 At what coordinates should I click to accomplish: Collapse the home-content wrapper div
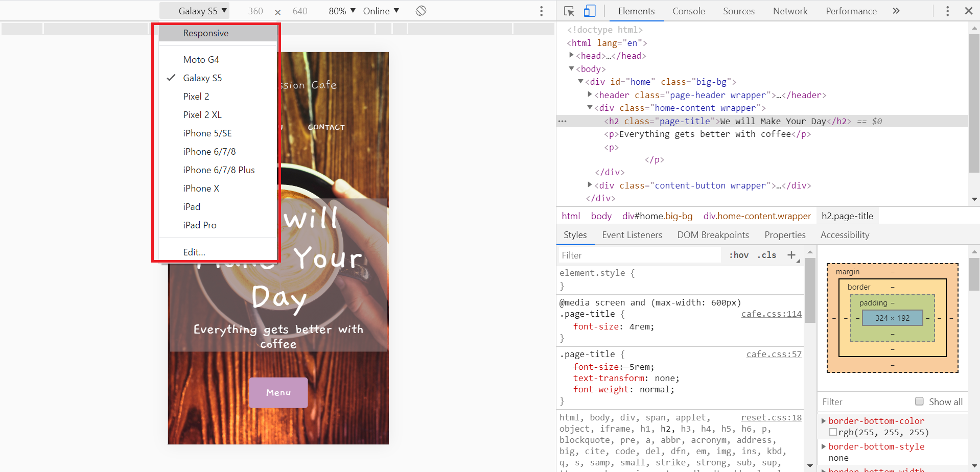coord(590,107)
